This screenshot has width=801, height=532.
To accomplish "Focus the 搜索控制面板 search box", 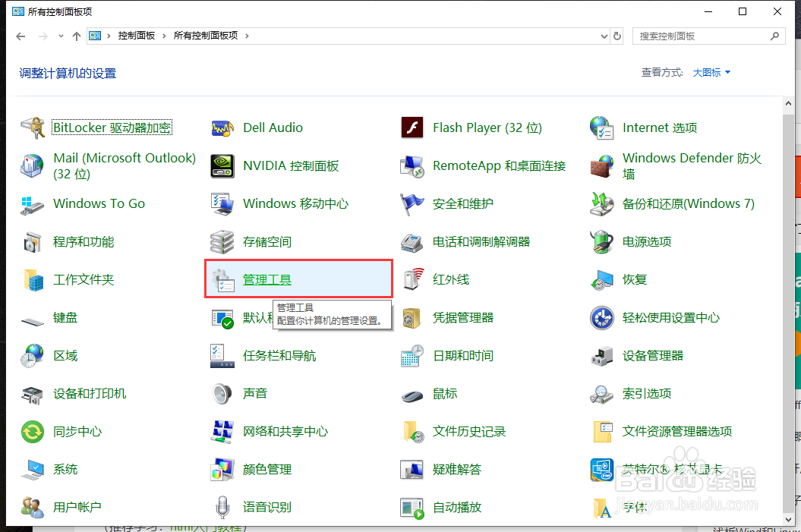I will [709, 36].
